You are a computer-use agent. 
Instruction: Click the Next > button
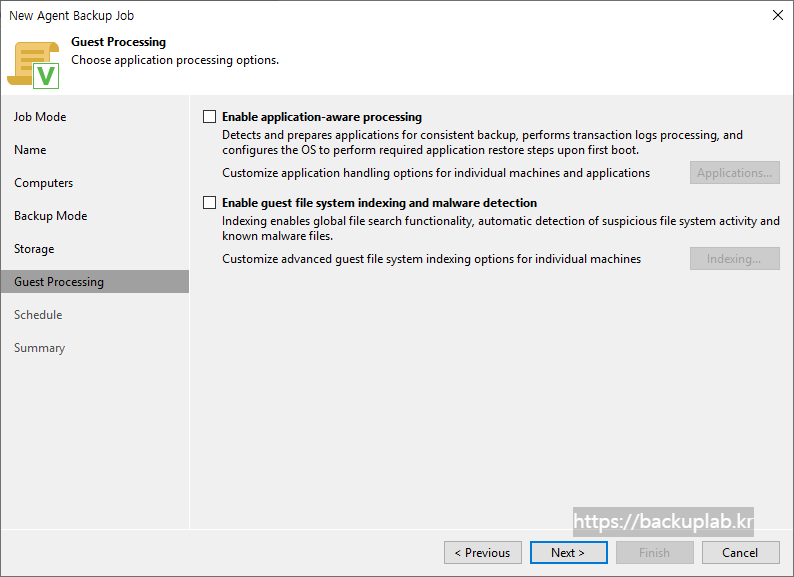point(569,553)
